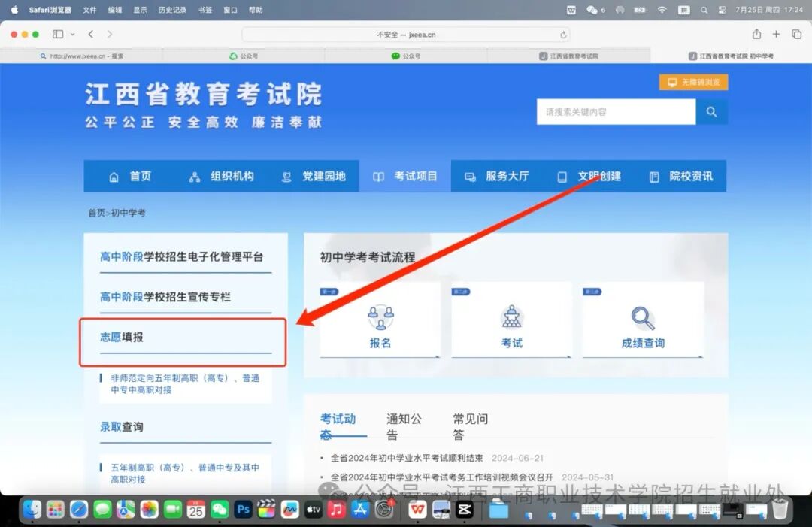Click the book icon beside 考试项目
Viewport: 812px width, 527px height.
[x=377, y=176]
